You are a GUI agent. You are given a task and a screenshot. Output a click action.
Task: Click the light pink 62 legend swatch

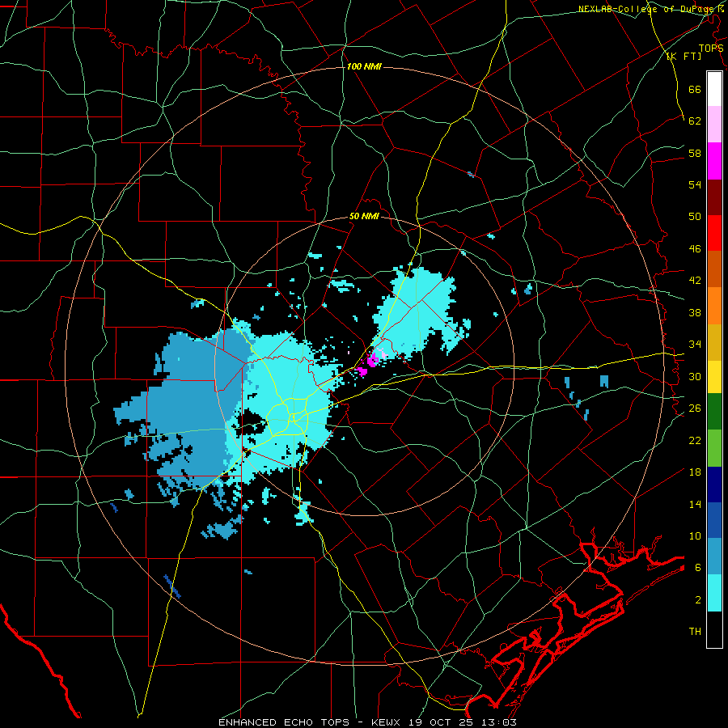[x=714, y=125]
